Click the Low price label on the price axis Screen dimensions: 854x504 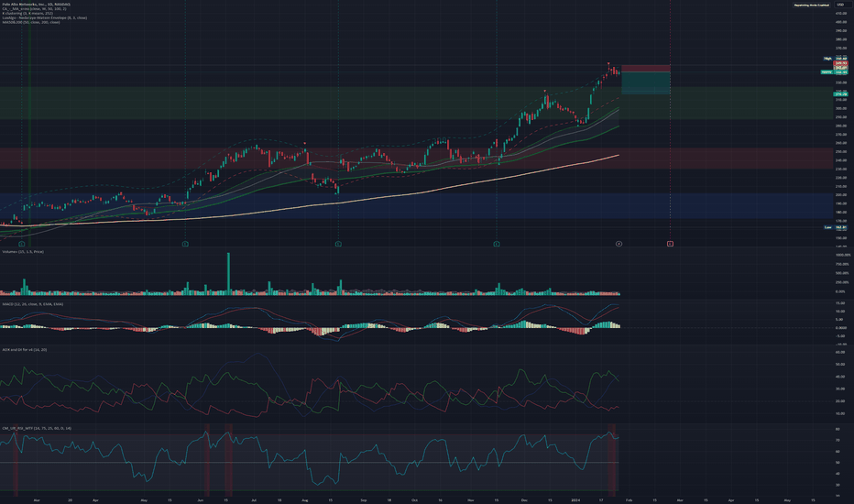pyautogui.click(x=835, y=227)
